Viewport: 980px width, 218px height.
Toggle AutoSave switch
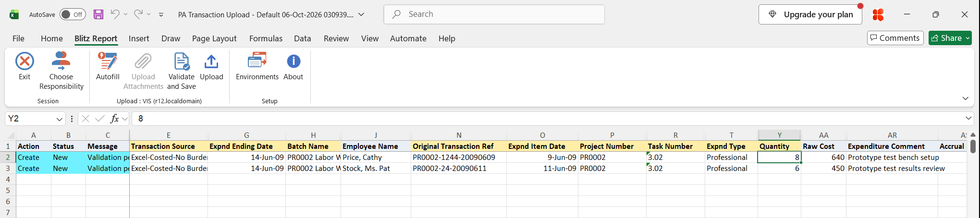(73, 14)
